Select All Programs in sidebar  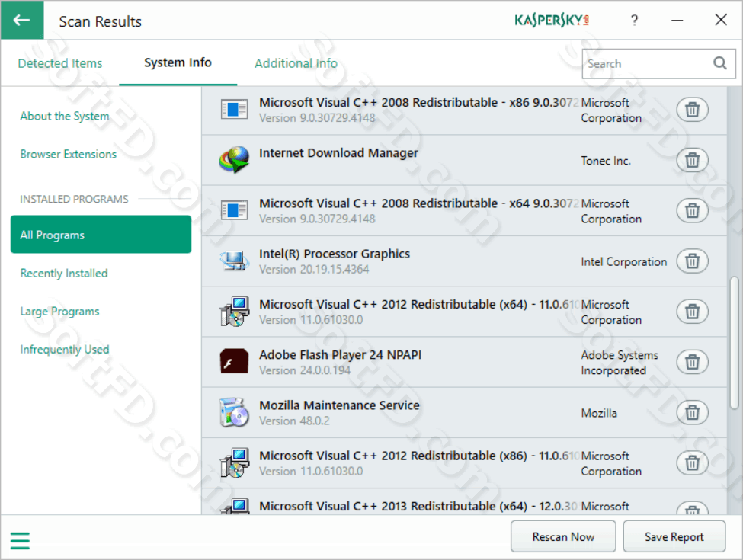[101, 235]
